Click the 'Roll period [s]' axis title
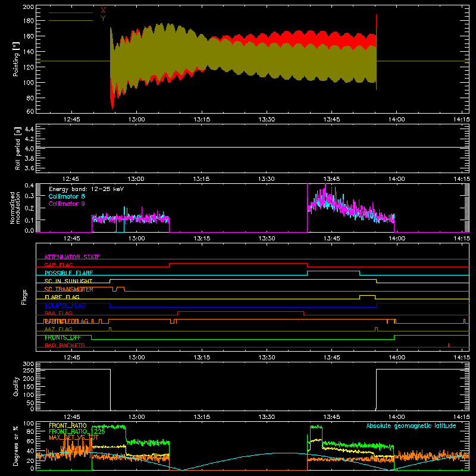This screenshot has width=476, height=476. coord(18,148)
